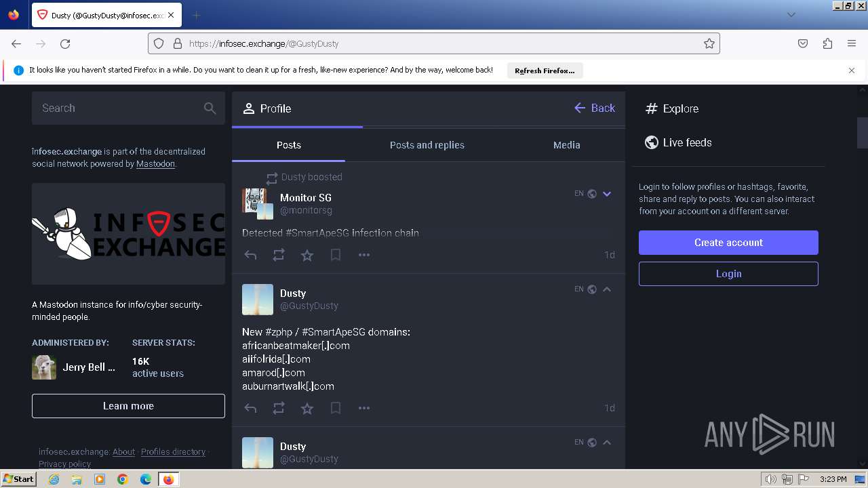Click Learn more about the server
Image resolution: width=868 pixels, height=488 pixels.
[x=128, y=406]
